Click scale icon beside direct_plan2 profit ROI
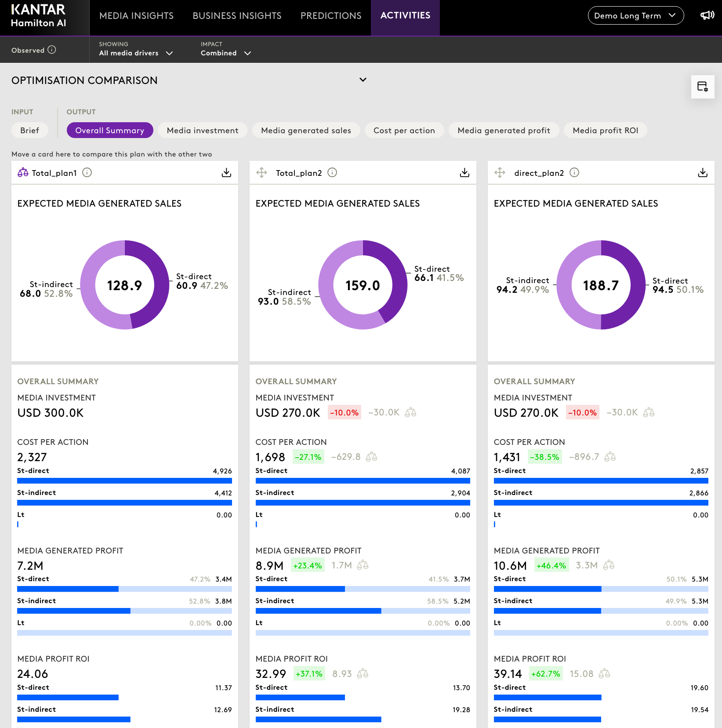Image resolution: width=722 pixels, height=728 pixels. pos(604,673)
